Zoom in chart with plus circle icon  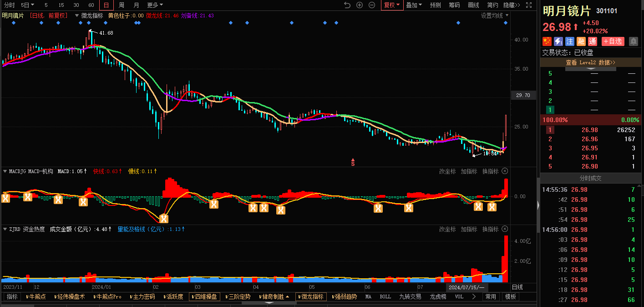coord(360,5)
